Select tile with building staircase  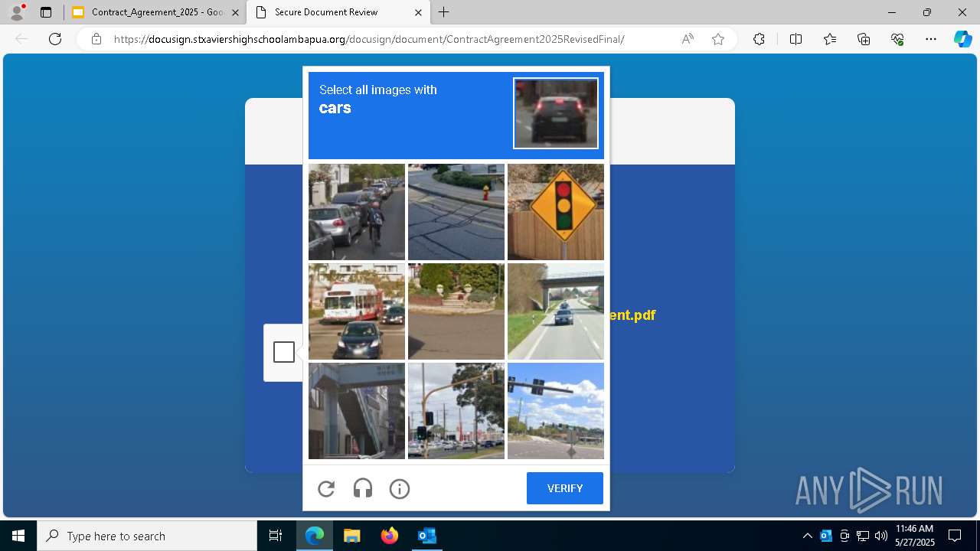(x=357, y=411)
